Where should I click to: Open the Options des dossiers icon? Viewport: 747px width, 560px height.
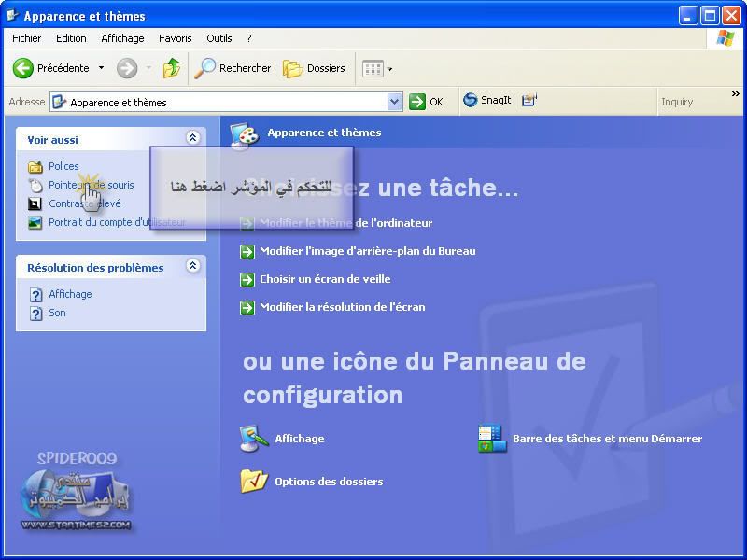[254, 481]
